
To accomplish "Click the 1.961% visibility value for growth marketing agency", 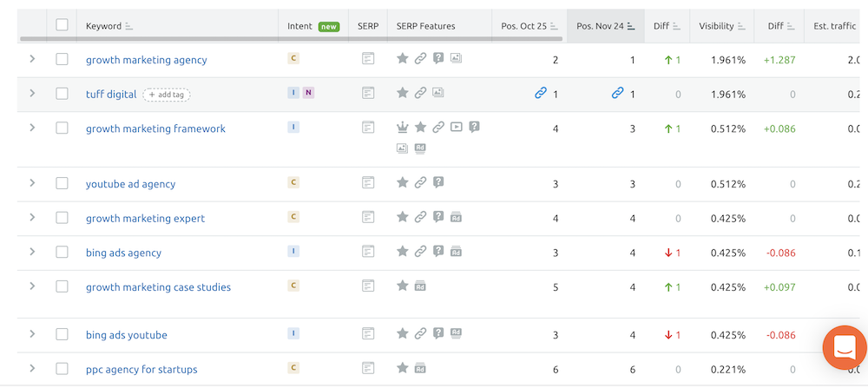I will click(x=728, y=60).
